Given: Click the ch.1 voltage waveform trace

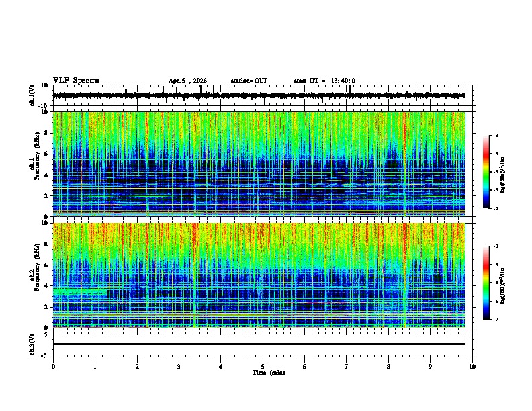Looking at the screenshot, I should pyautogui.click(x=259, y=95).
